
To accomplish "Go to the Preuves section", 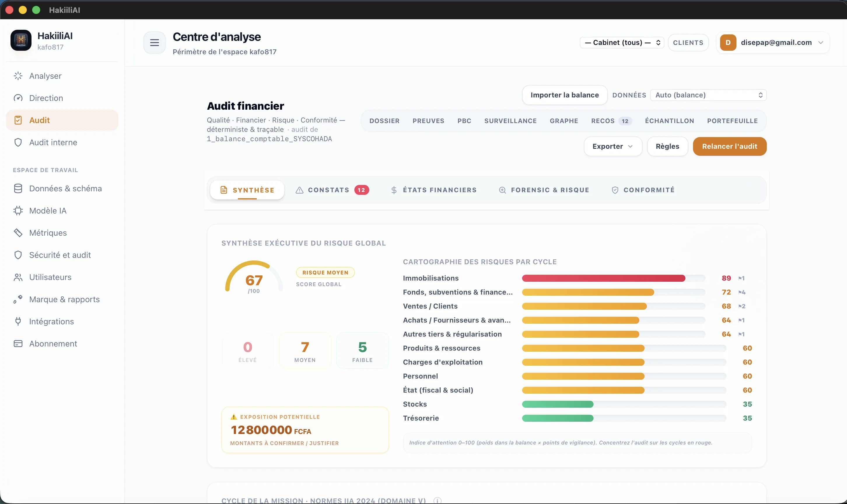I will click(428, 121).
